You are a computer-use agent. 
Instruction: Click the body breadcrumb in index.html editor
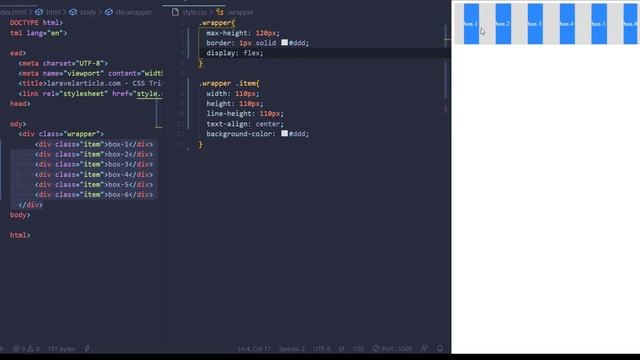click(x=83, y=12)
